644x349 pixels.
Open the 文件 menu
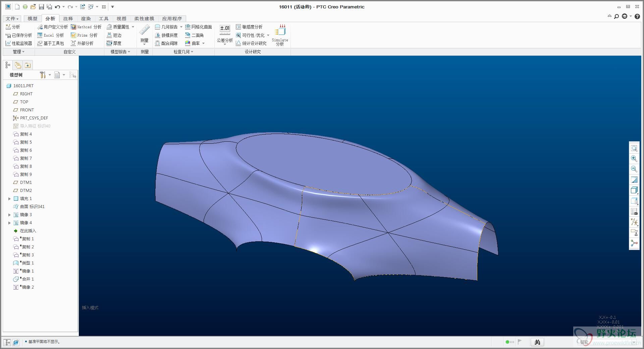click(12, 18)
